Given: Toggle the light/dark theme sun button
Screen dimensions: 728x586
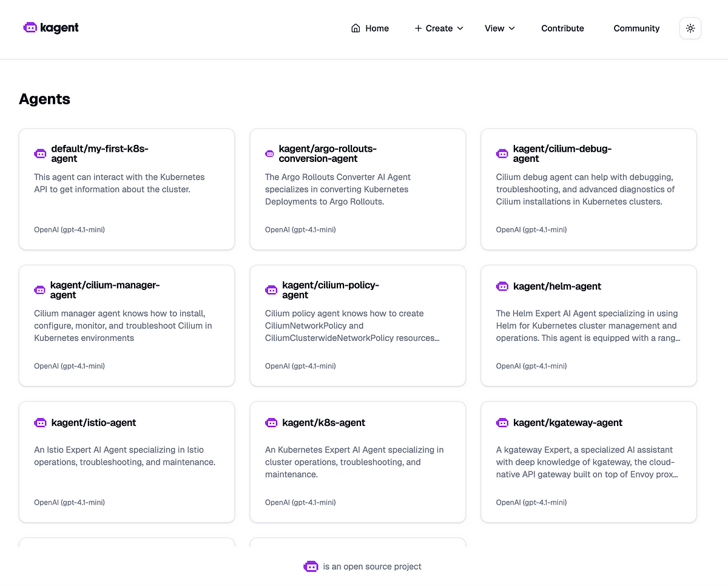Looking at the screenshot, I should tap(690, 28).
